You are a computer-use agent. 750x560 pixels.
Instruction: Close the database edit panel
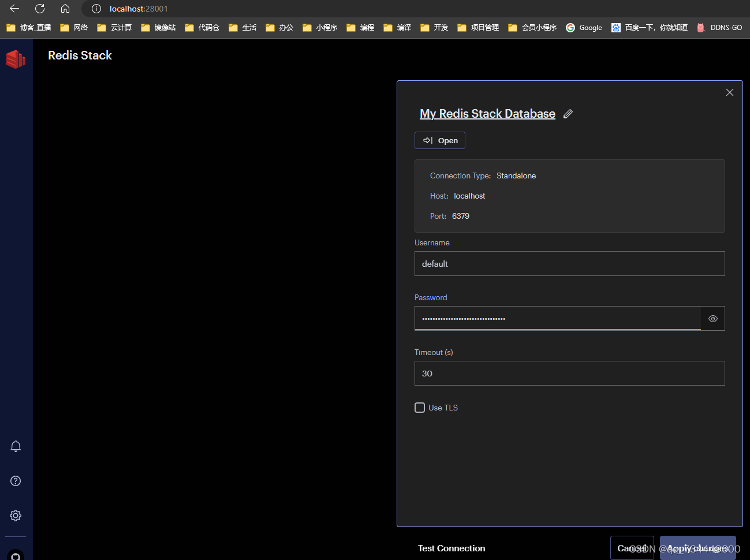730,92
